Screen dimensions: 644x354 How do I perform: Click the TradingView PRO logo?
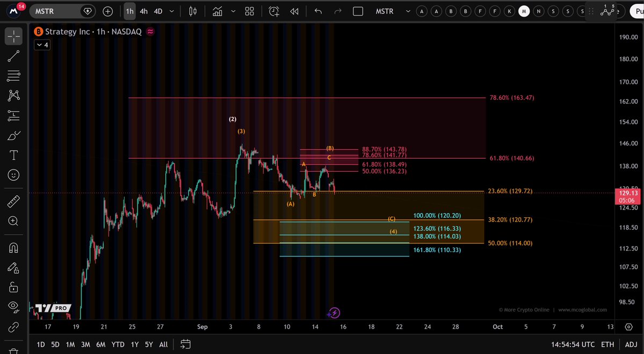pyautogui.click(x=53, y=308)
